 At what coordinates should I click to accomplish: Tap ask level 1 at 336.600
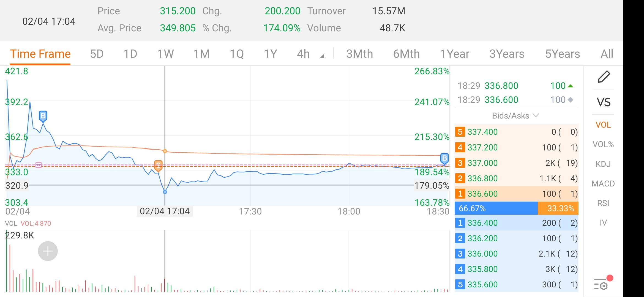tap(517, 194)
